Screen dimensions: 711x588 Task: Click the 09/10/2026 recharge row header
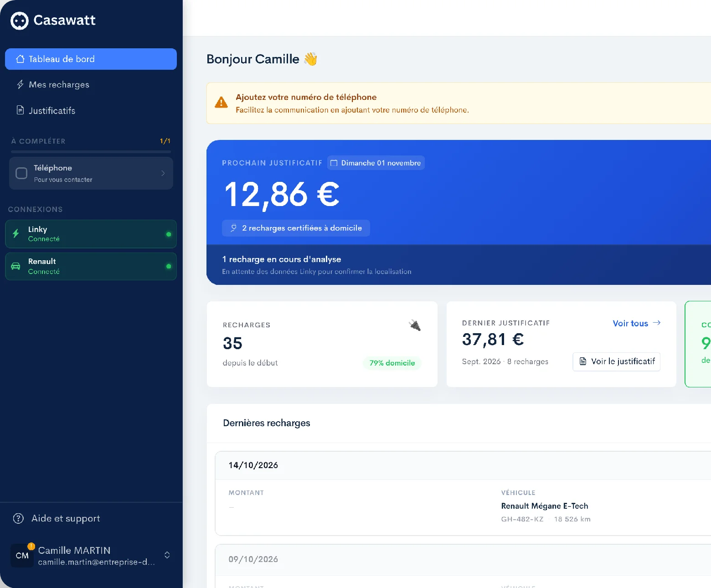[463, 559]
